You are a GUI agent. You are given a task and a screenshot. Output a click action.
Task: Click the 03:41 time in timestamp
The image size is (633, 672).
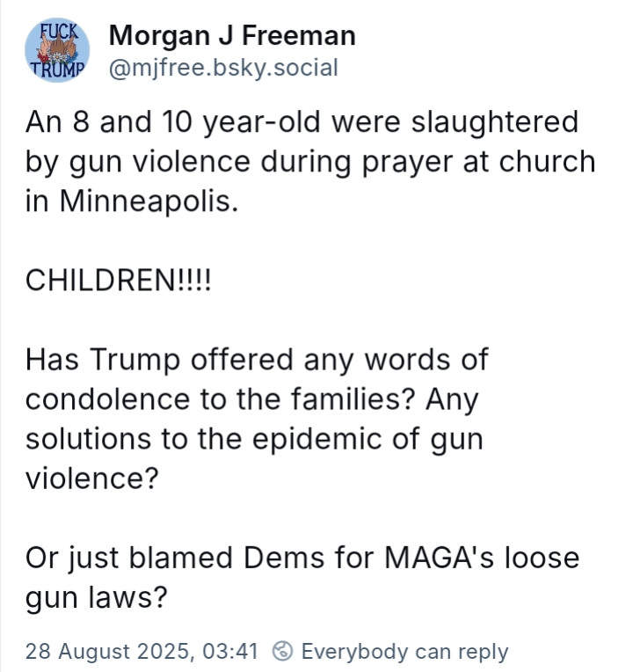pyautogui.click(x=230, y=652)
